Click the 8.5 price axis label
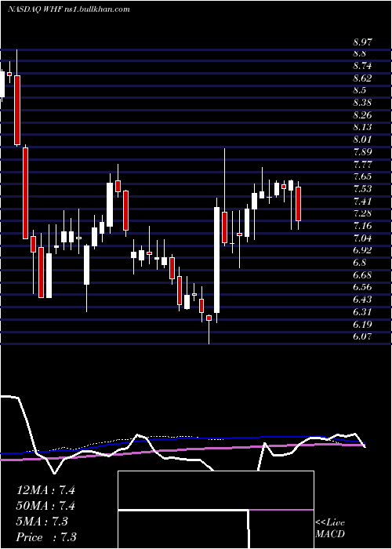This screenshot has width=392, height=549. click(x=359, y=90)
